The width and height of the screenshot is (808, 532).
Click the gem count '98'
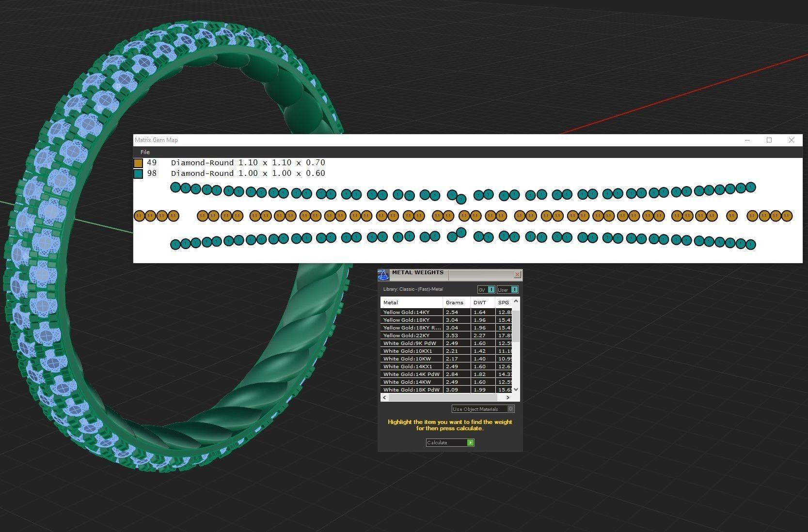tap(152, 173)
